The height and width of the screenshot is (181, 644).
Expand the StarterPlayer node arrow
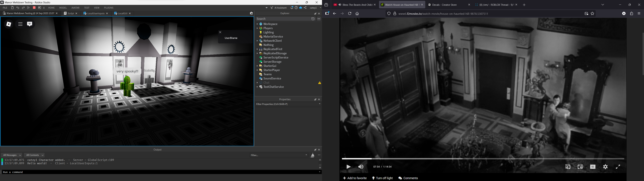click(257, 70)
